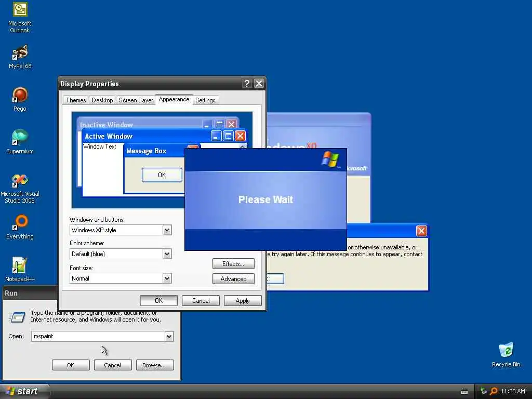The width and height of the screenshot is (532, 399).
Task: Click Cancel in Display Properties dialog
Action: pos(201,301)
